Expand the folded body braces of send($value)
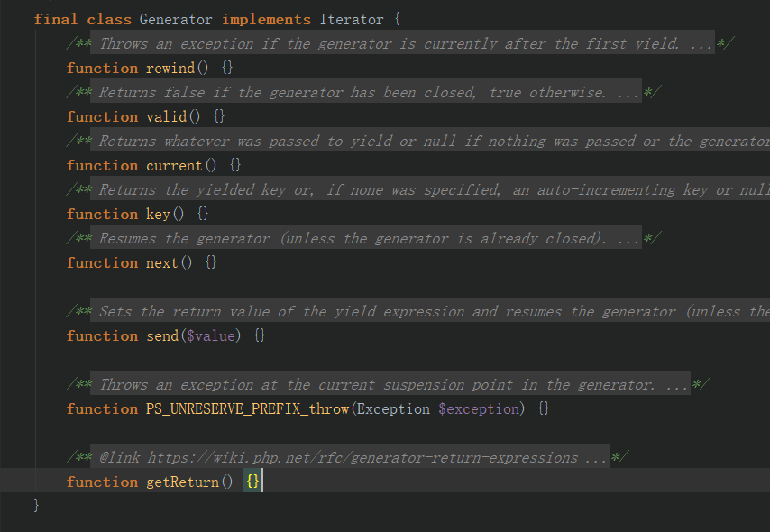 pos(260,335)
